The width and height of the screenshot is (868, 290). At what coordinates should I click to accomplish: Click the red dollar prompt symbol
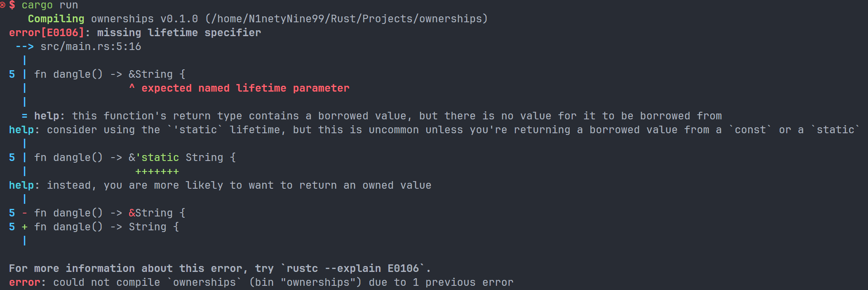(x=12, y=5)
